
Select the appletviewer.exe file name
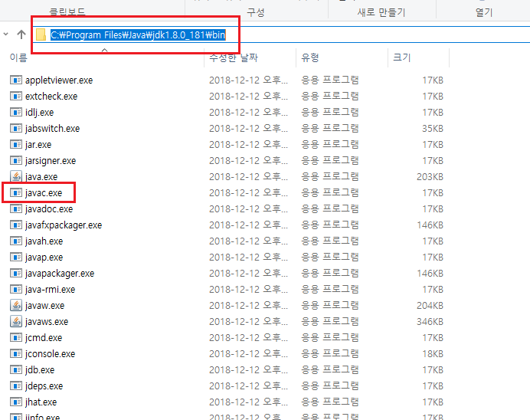(59, 80)
